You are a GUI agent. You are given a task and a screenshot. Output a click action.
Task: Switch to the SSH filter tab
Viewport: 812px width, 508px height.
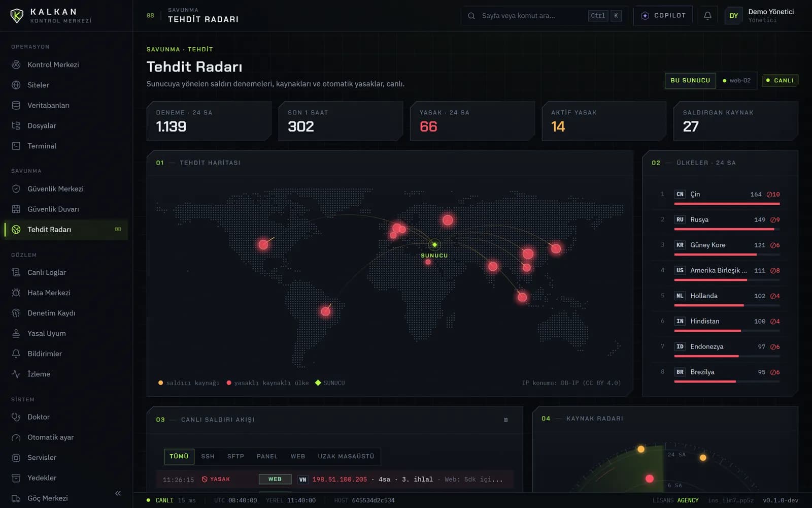pyautogui.click(x=208, y=456)
